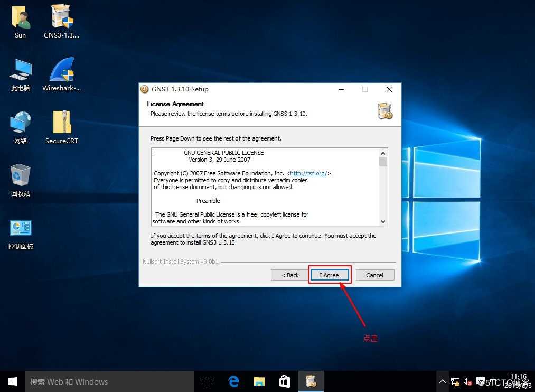Open Task View in the taskbar

207,381
